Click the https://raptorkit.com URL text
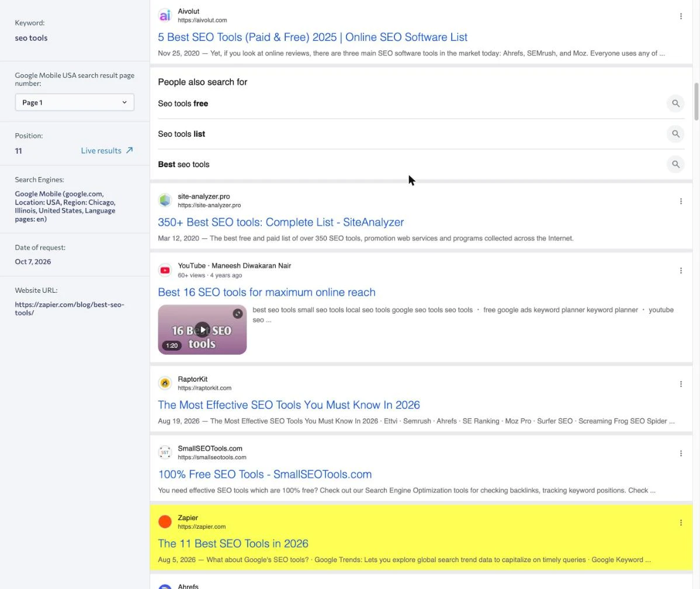This screenshot has width=700, height=589. click(x=205, y=388)
